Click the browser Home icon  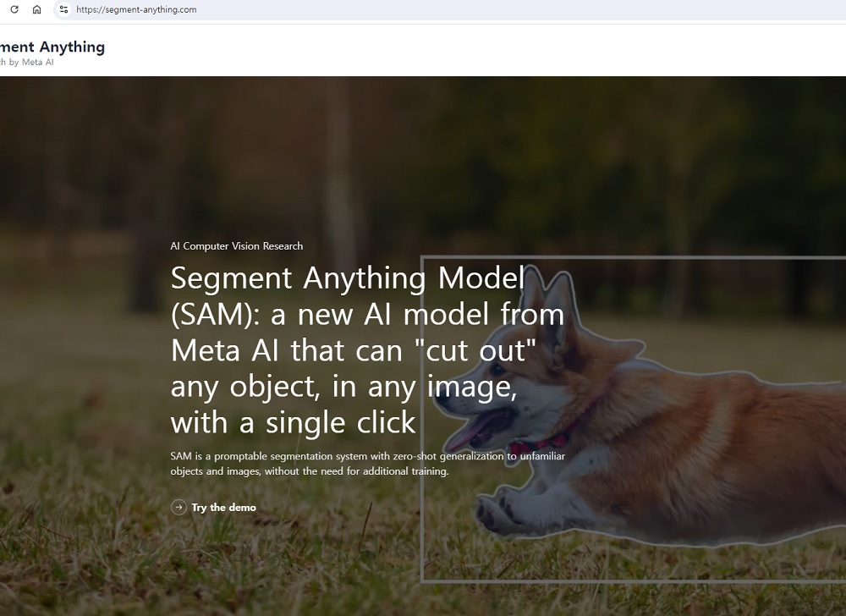coord(36,9)
